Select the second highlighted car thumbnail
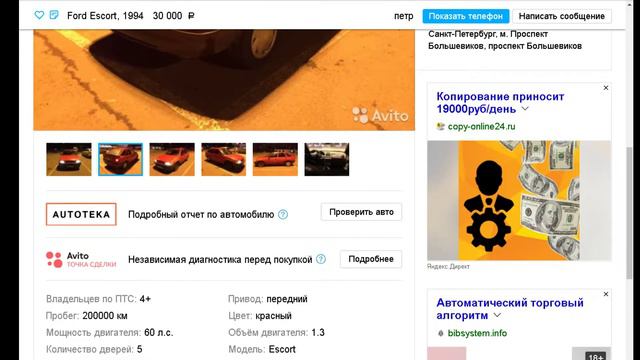640x360 pixels. pyautogui.click(x=120, y=160)
